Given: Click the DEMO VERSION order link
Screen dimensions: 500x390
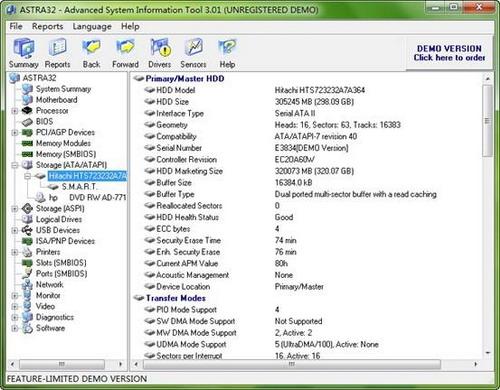Looking at the screenshot, I should pyautogui.click(x=449, y=53).
